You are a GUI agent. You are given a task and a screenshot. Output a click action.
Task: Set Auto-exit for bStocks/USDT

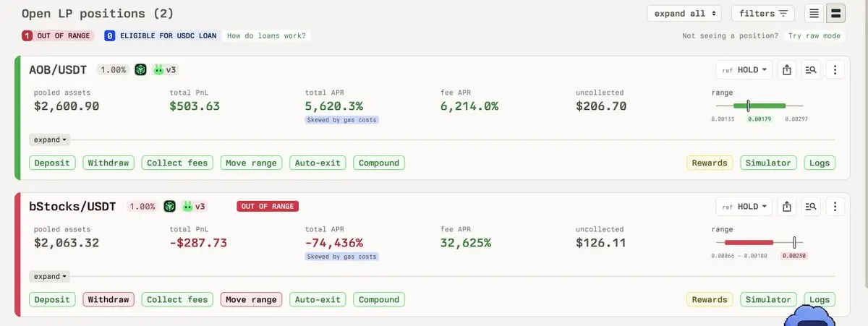[x=318, y=299]
